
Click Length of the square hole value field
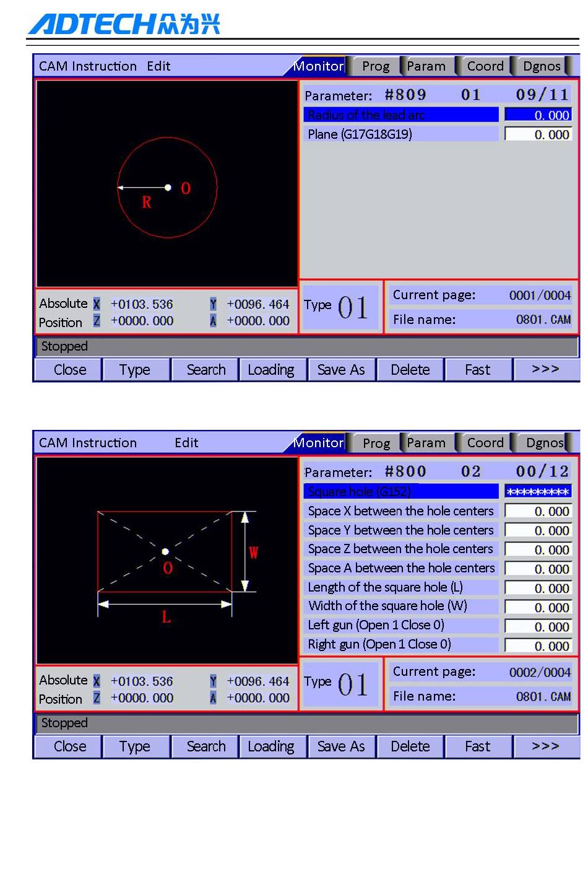pyautogui.click(x=538, y=588)
